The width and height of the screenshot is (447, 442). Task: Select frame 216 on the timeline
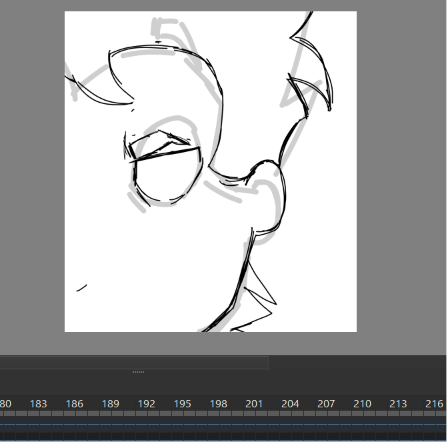434,404
